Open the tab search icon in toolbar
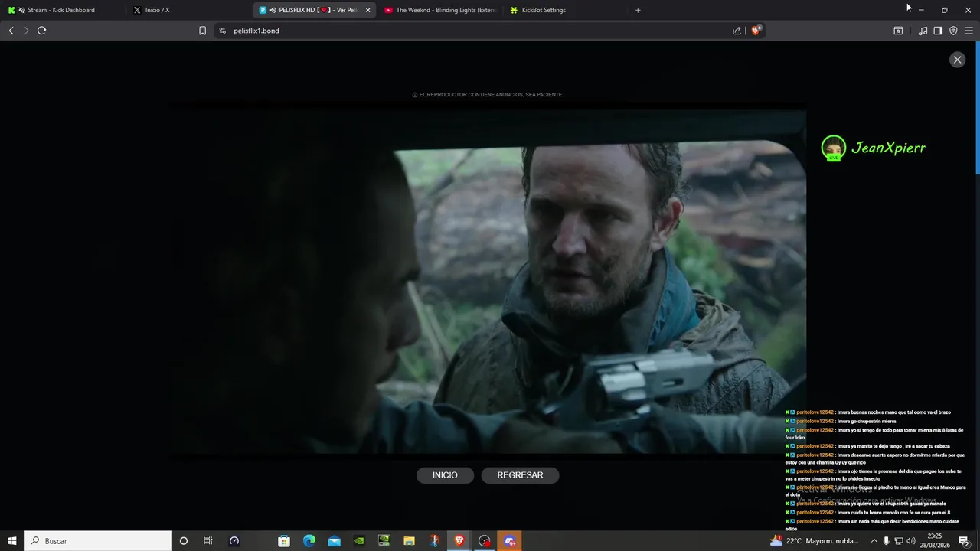 pyautogui.click(x=898, y=31)
